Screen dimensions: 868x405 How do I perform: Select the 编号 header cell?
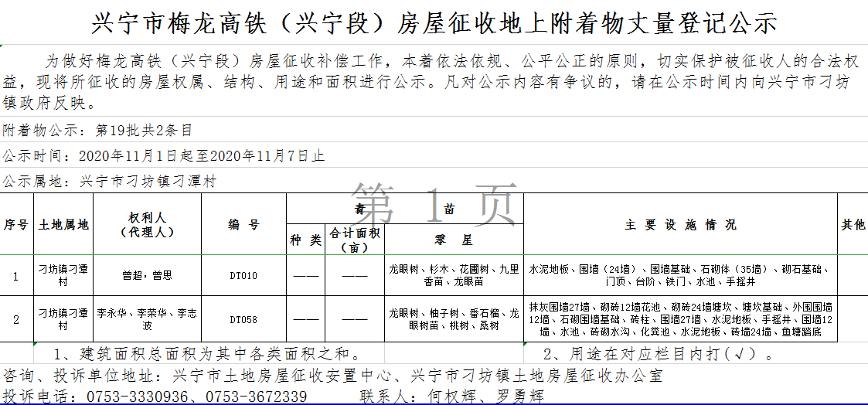[x=243, y=224]
